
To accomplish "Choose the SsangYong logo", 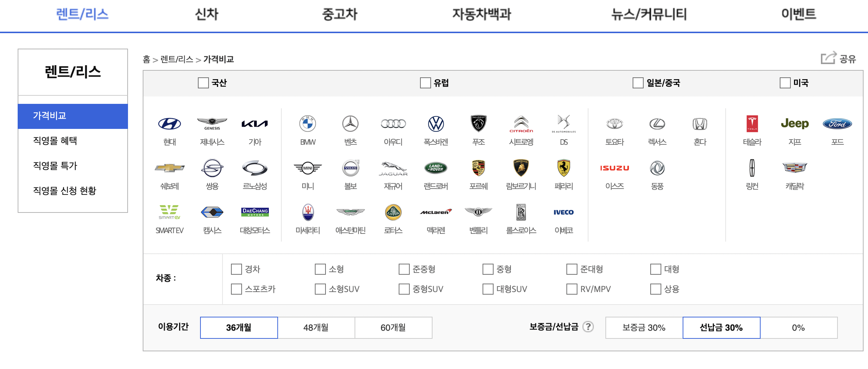I will [212, 168].
